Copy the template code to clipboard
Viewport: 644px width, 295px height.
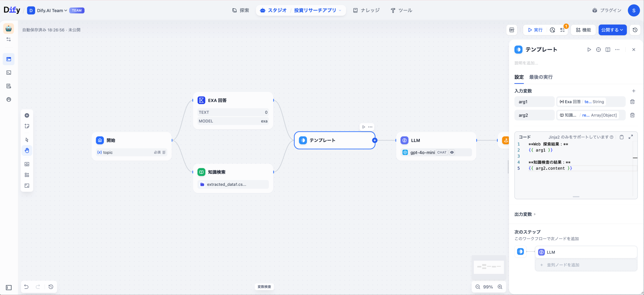[x=622, y=137]
